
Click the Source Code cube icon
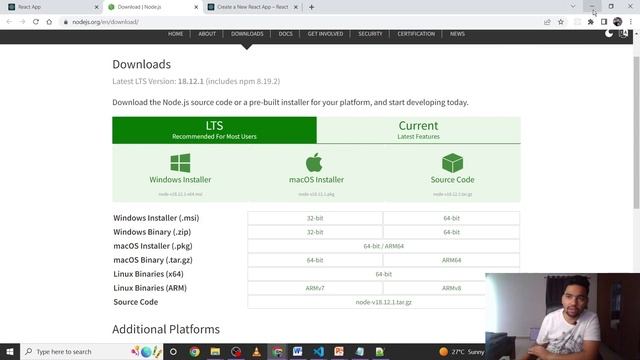[452, 162]
